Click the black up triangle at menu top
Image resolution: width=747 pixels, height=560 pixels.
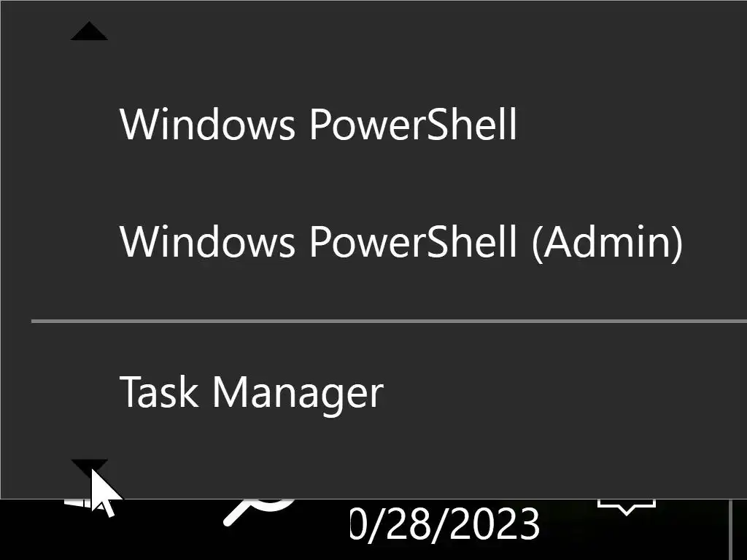(x=89, y=31)
